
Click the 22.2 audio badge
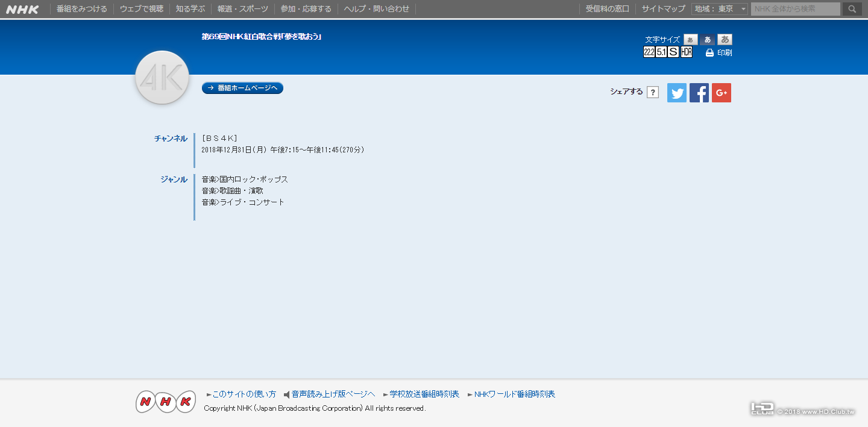point(649,52)
